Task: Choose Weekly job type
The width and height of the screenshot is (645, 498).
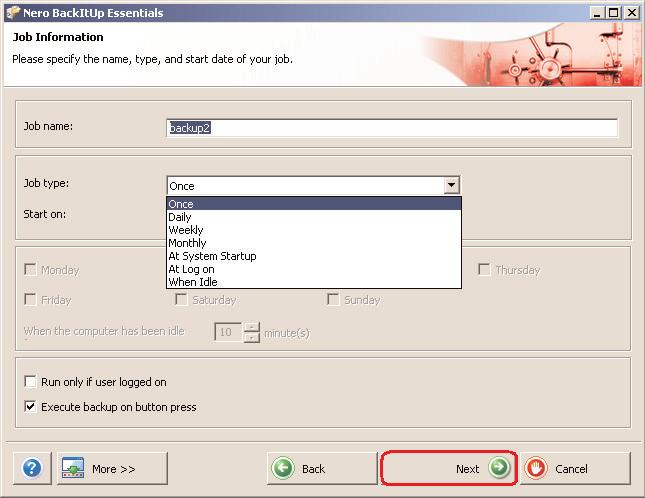Action: pos(314,230)
